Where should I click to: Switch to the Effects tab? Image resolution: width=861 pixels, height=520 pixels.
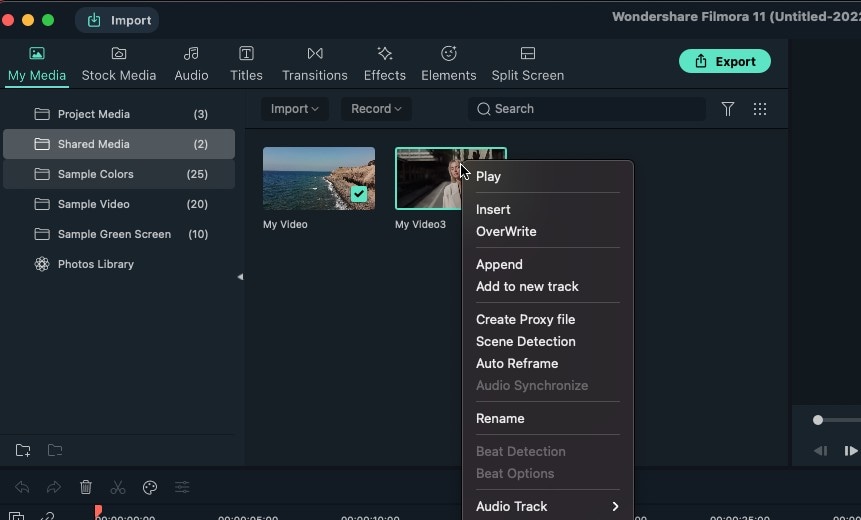pos(384,64)
